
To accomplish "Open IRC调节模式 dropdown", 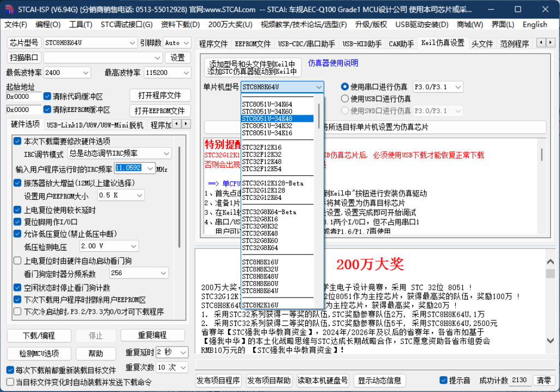I will click(x=120, y=153).
